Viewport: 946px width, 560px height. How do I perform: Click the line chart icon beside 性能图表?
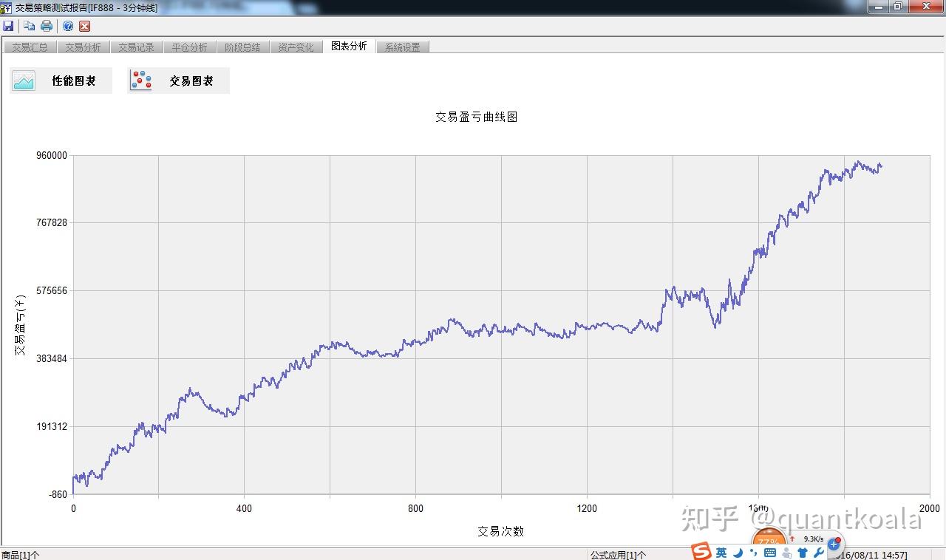24,81
